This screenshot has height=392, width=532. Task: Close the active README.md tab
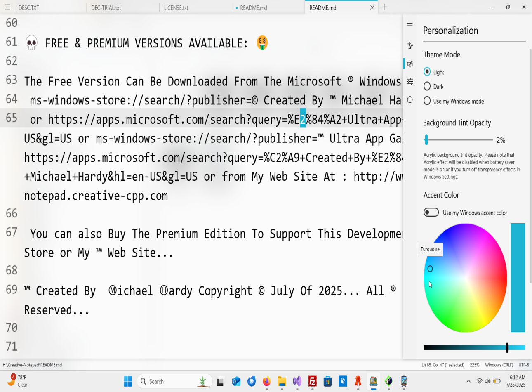[x=372, y=7]
